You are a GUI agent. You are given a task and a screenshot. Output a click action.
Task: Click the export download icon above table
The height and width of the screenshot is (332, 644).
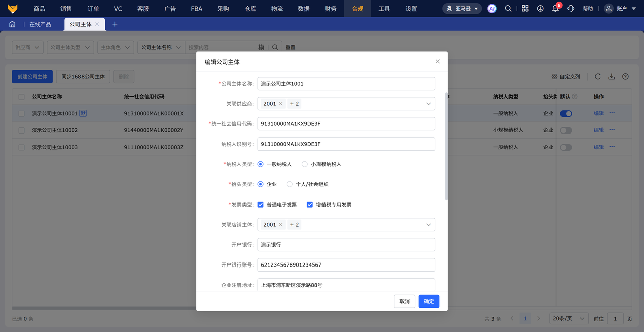[612, 77]
